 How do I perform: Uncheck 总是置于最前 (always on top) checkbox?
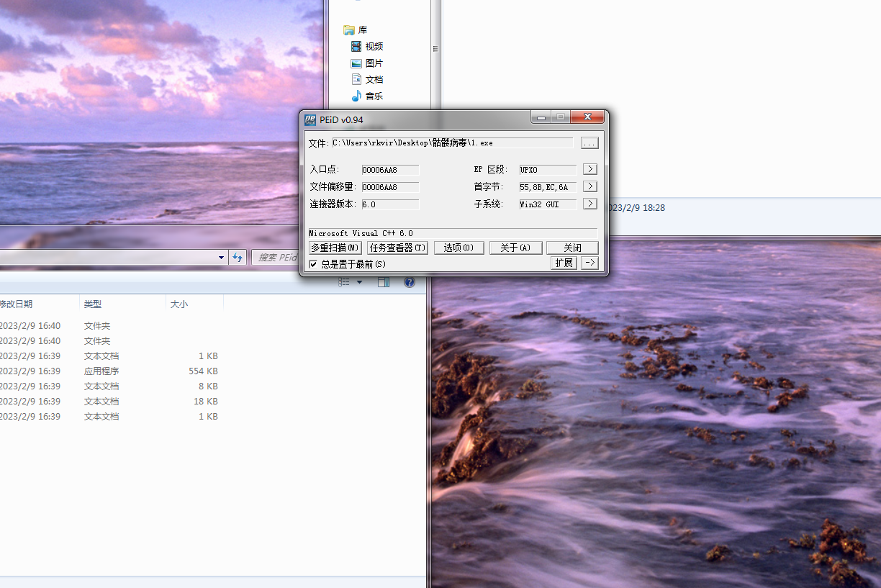[x=313, y=264]
